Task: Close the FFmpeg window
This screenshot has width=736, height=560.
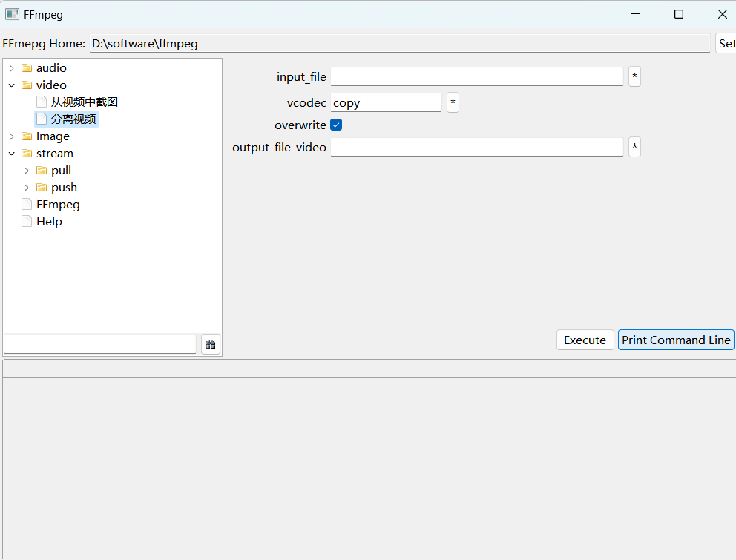Action: tap(723, 14)
